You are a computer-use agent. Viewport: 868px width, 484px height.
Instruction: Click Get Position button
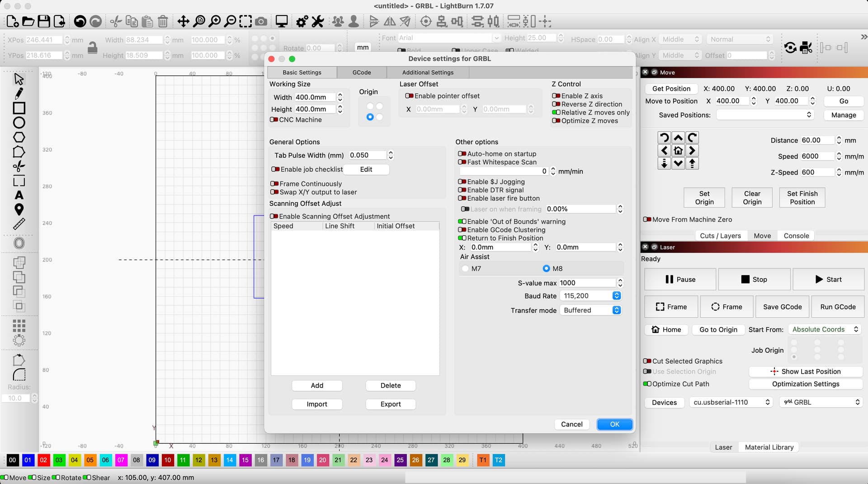671,89
